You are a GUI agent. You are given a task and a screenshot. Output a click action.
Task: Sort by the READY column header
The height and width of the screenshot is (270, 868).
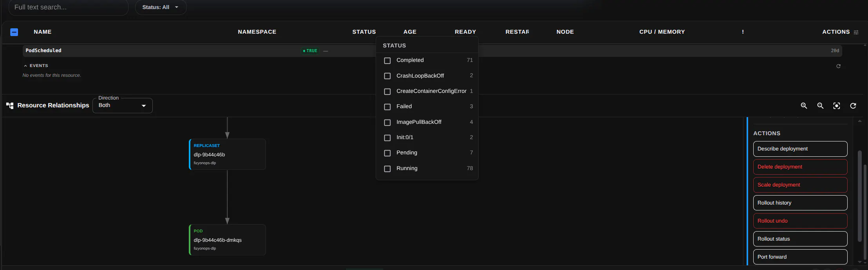point(465,32)
